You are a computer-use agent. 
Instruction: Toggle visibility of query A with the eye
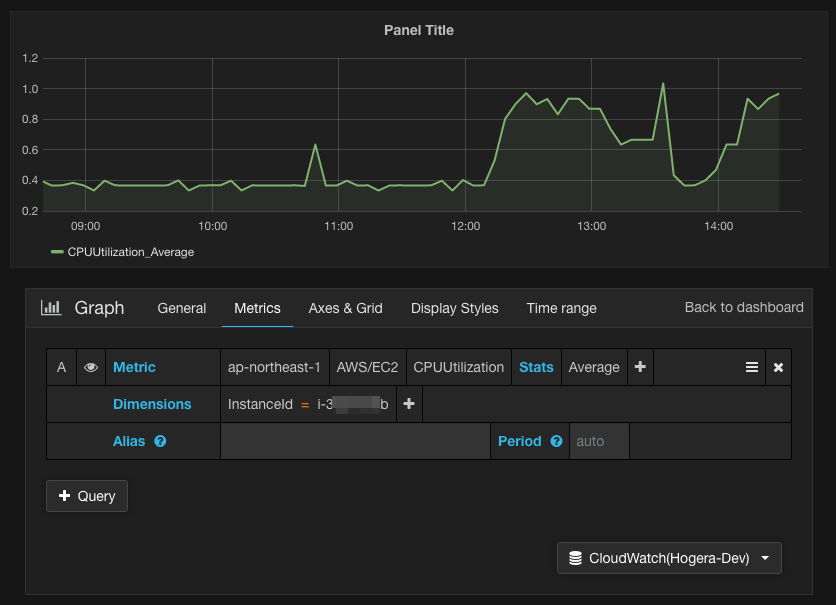click(91, 367)
